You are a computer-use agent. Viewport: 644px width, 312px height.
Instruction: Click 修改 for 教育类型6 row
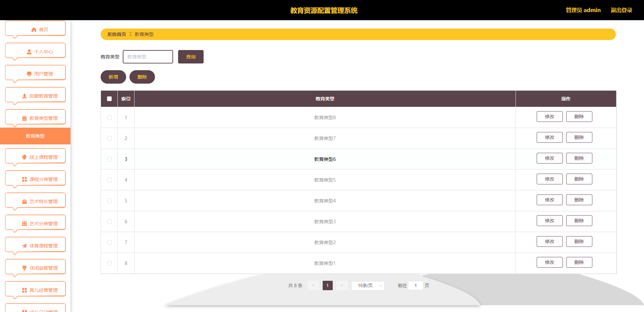[549, 158]
